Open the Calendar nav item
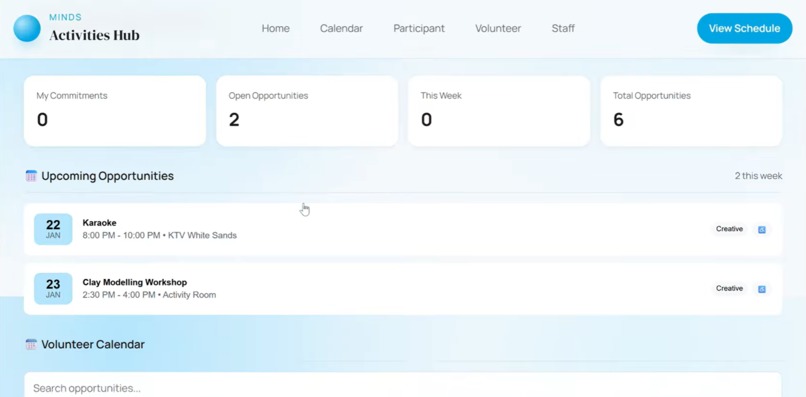 coord(341,28)
